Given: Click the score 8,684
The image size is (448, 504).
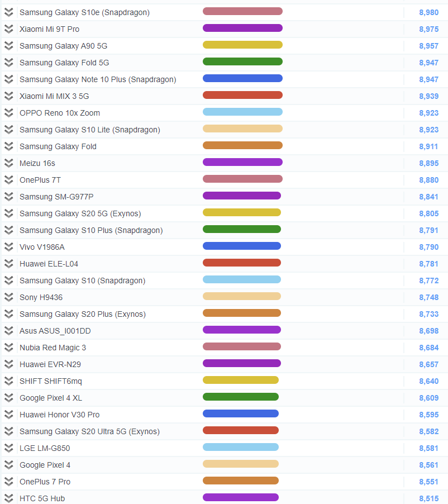Looking at the screenshot, I should pyautogui.click(x=428, y=348).
